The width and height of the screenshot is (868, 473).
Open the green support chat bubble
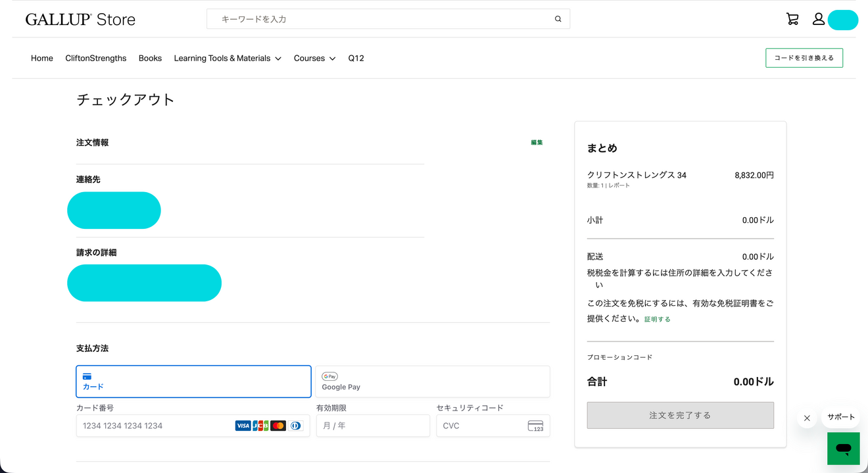[844, 449]
